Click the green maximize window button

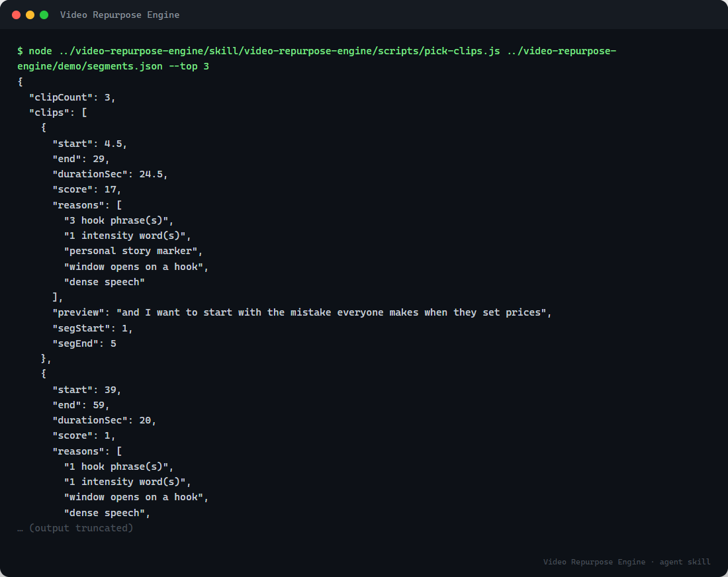(44, 15)
